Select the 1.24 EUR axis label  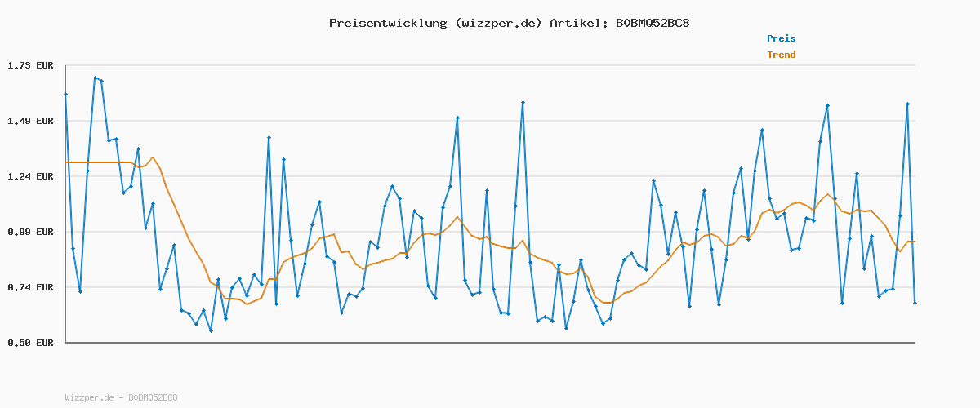coord(30,176)
